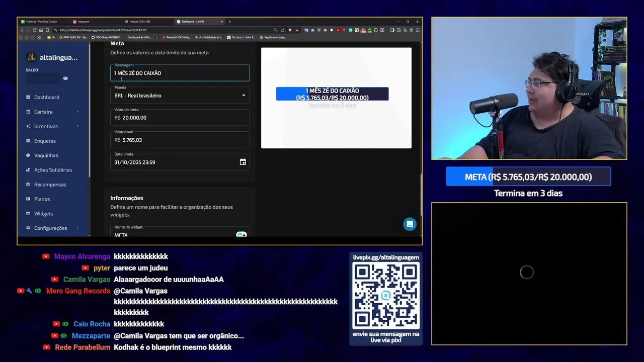Click the 'parece um judeu' chat message
Image resolution: width=644 pixels, height=362 pixels.
(x=141, y=268)
